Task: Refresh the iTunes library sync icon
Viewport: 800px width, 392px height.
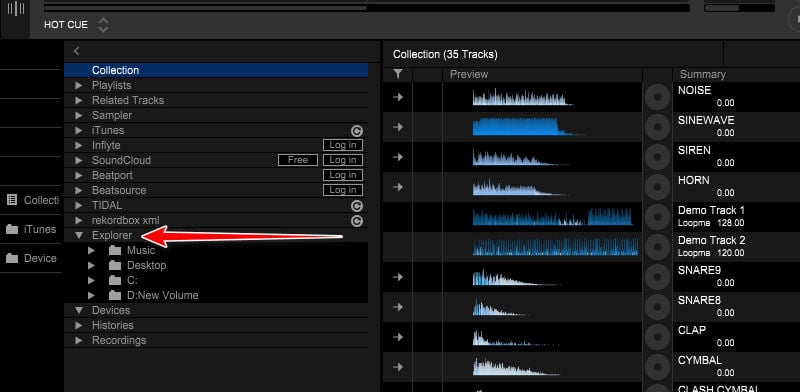Action: (357, 131)
